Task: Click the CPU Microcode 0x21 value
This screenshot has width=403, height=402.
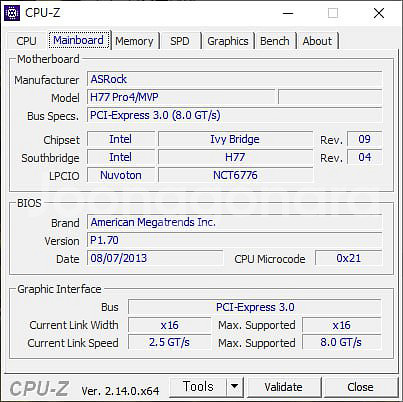Action: (x=349, y=258)
